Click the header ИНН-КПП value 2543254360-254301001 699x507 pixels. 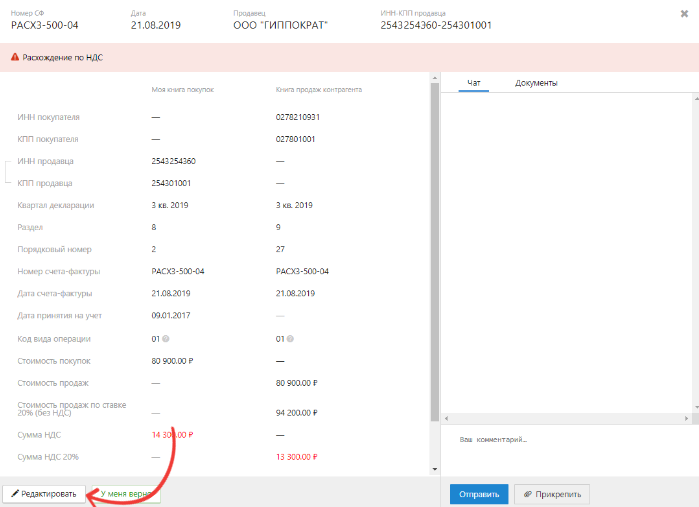[x=436, y=25]
